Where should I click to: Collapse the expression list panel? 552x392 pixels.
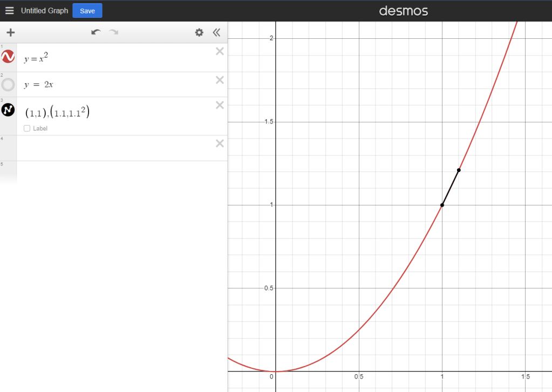pyautogui.click(x=216, y=32)
